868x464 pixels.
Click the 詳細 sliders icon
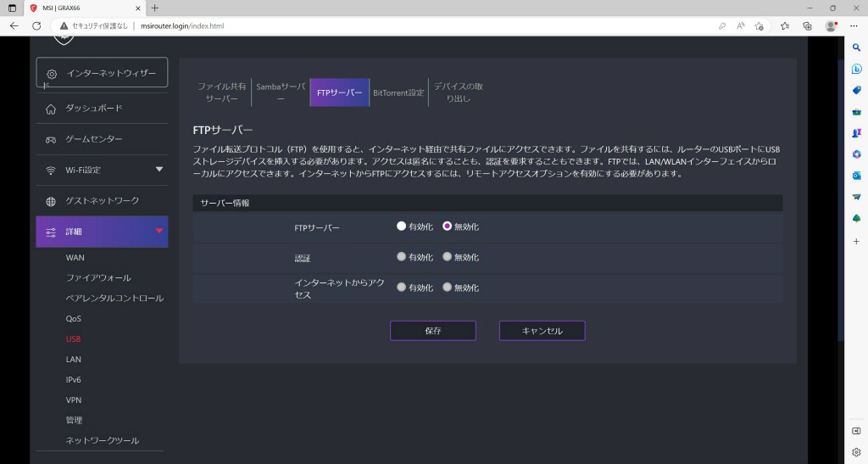[x=51, y=232]
